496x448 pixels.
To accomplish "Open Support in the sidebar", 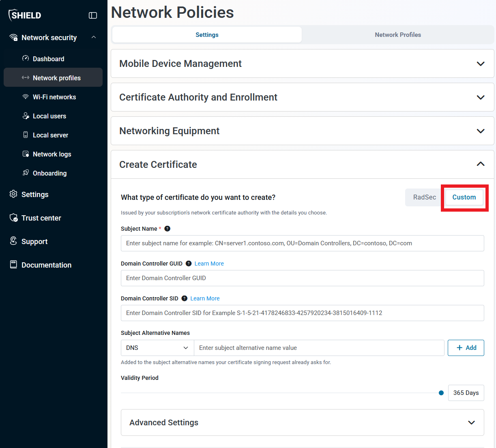I will pyautogui.click(x=53, y=242).
